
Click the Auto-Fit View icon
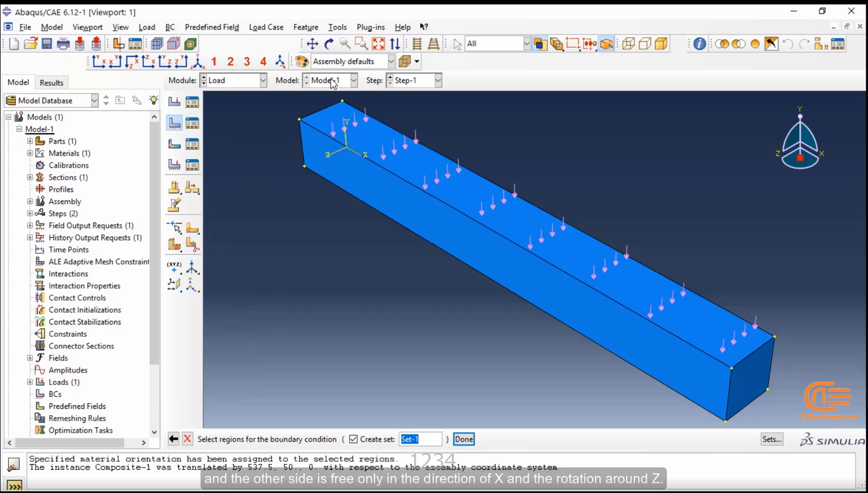[x=378, y=44]
